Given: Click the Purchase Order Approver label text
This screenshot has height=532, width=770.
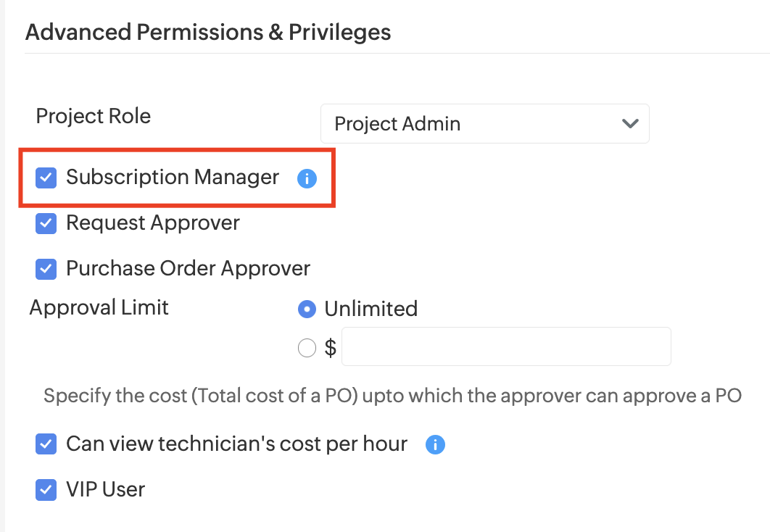Looking at the screenshot, I should coord(189,269).
